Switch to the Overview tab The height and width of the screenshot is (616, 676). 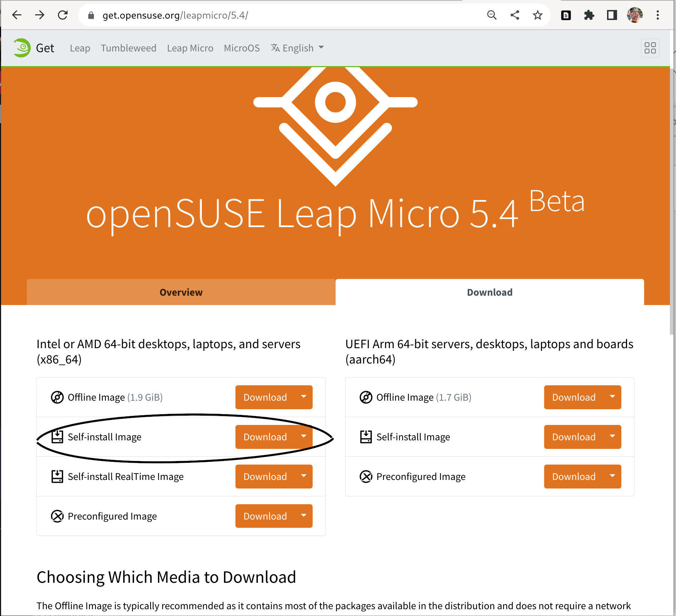181,292
